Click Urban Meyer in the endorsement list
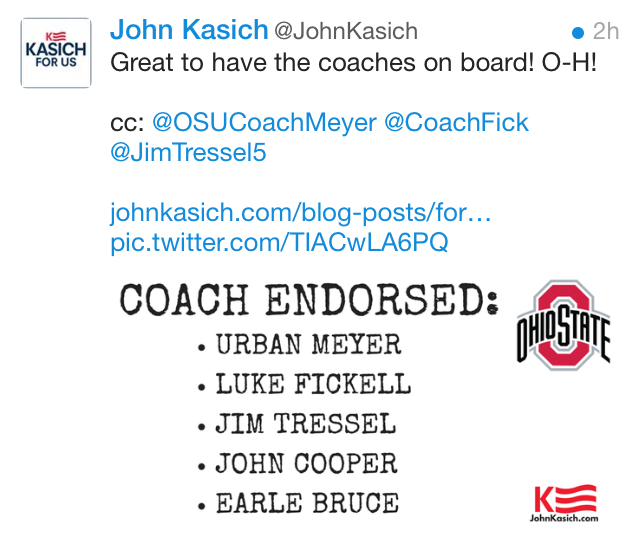Image resolution: width=640 pixels, height=545 pixels. pyautogui.click(x=308, y=345)
